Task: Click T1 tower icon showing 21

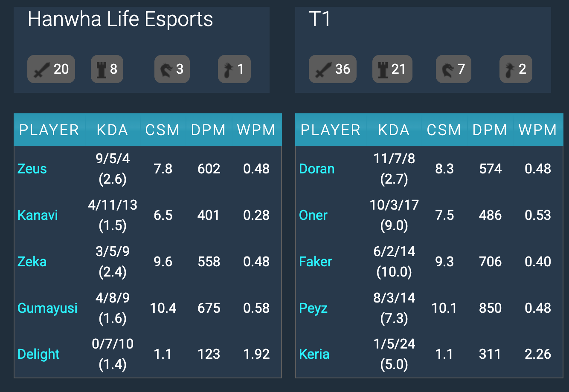Action: [x=383, y=69]
